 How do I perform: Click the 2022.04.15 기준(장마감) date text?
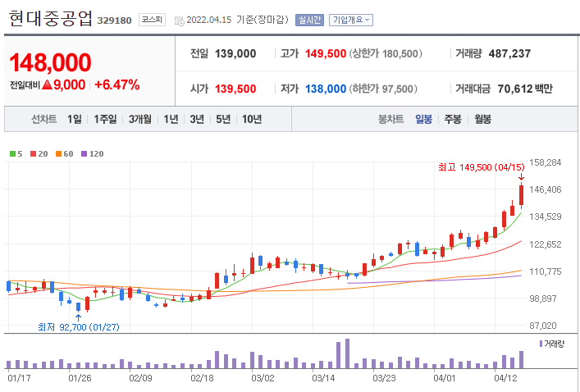coord(237,20)
